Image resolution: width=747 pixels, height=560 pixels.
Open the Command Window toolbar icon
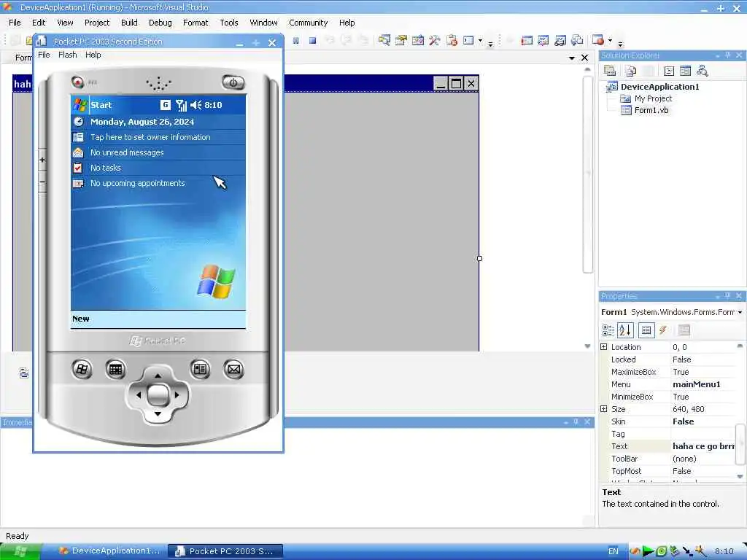pos(469,41)
